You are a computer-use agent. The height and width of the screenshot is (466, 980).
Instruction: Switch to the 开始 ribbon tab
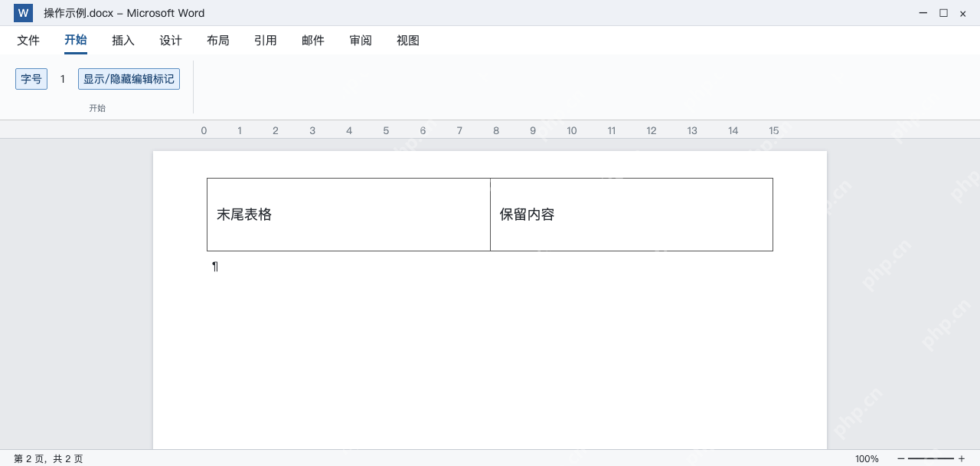pyautogui.click(x=76, y=41)
